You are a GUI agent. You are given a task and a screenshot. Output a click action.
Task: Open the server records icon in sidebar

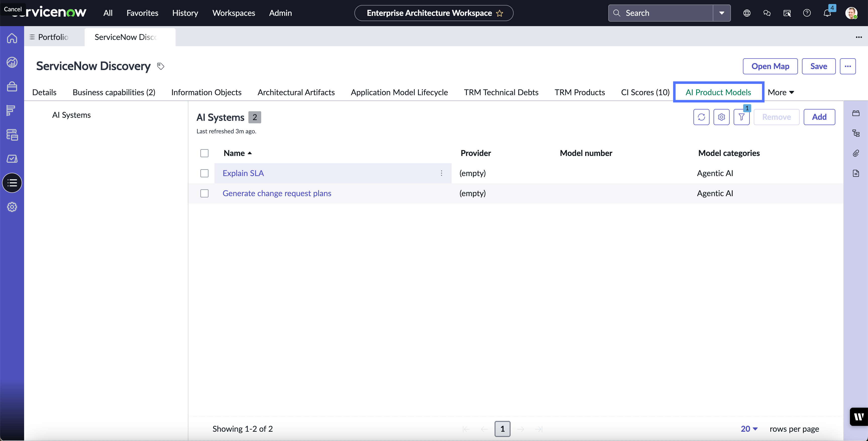[12, 135]
